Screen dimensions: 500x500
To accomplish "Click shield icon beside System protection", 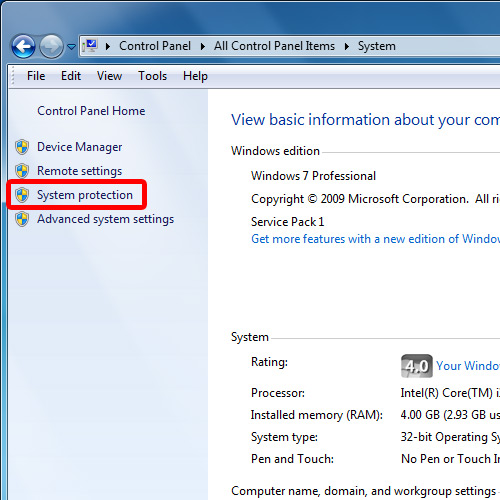I will click(x=22, y=195).
